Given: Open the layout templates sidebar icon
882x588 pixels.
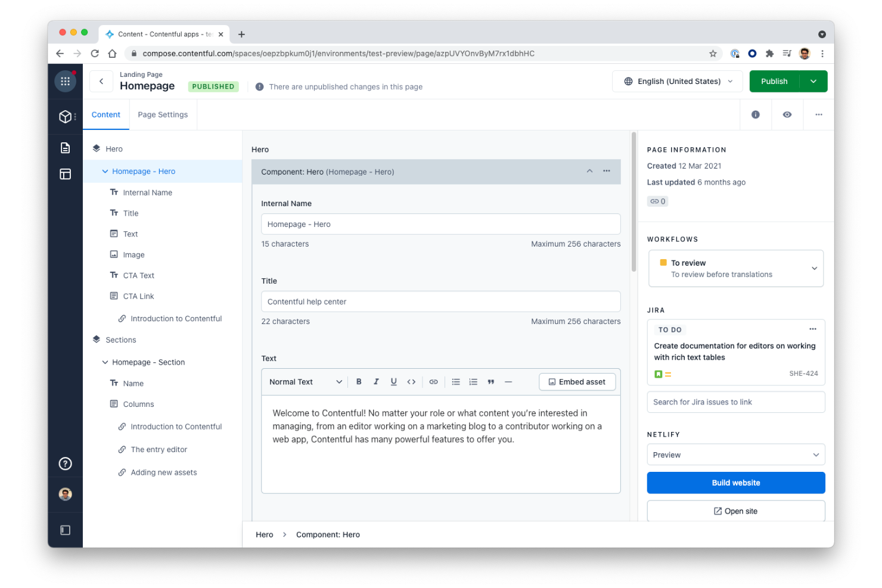Looking at the screenshot, I should pyautogui.click(x=66, y=174).
